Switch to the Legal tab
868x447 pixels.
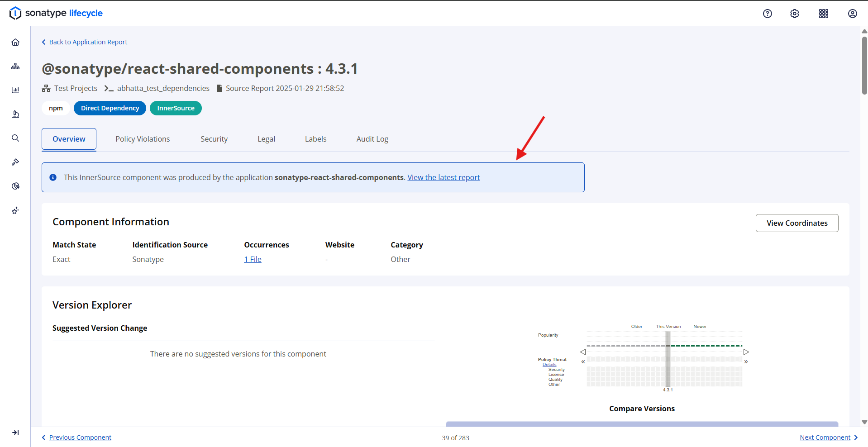pos(266,139)
